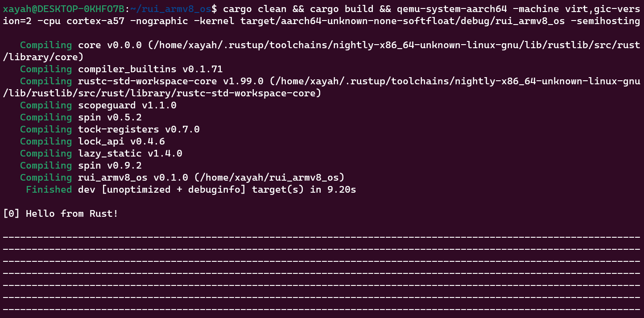This screenshot has width=644, height=318.
Task: Click 'rui_armv8_os v0.1.0' in the compile output
Action: 133,178
